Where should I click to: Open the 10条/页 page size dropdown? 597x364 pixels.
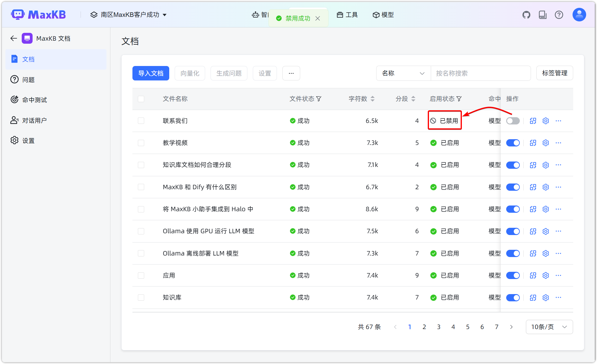pos(549,327)
